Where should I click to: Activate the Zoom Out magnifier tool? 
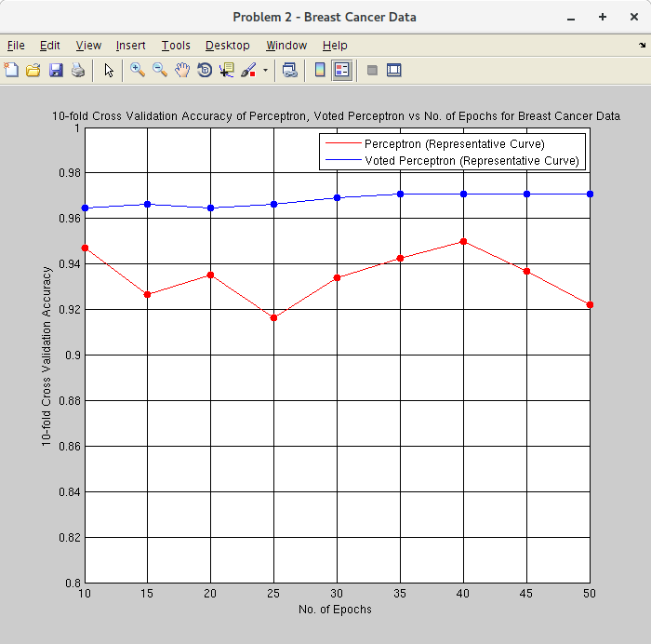tap(160, 70)
